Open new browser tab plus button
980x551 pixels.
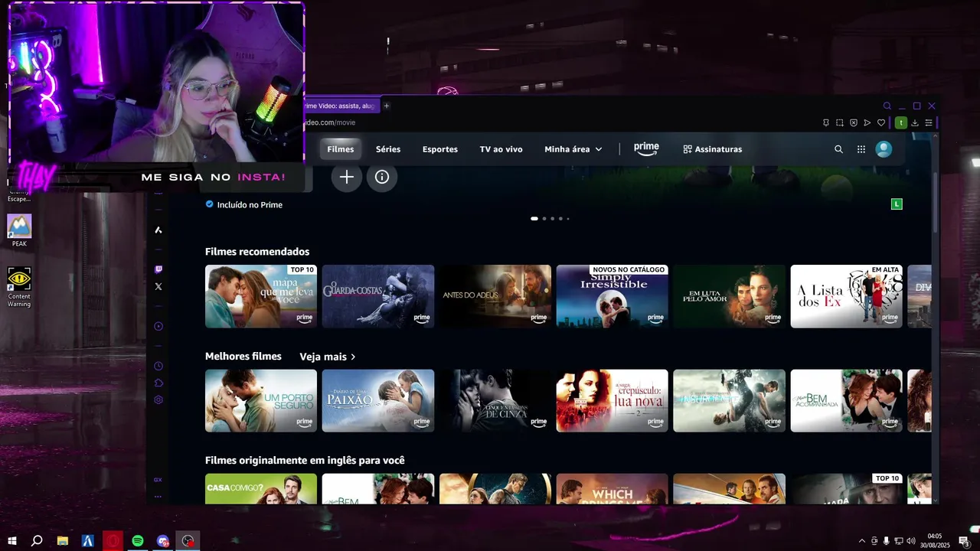tap(387, 106)
